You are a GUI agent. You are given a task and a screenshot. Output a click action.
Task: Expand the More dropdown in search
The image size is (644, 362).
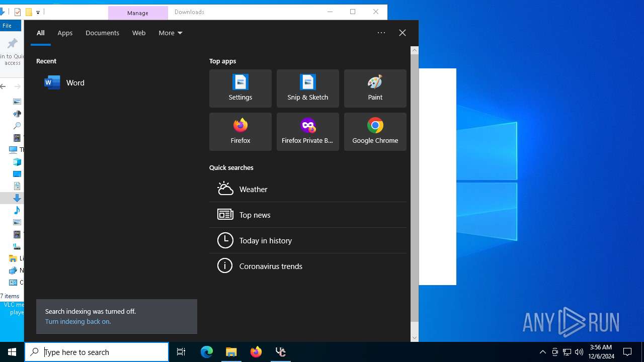click(171, 33)
